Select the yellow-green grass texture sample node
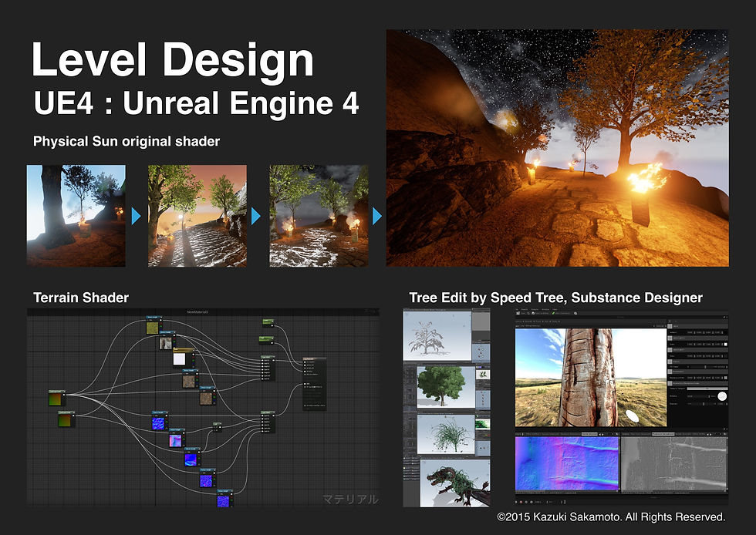 (154, 325)
